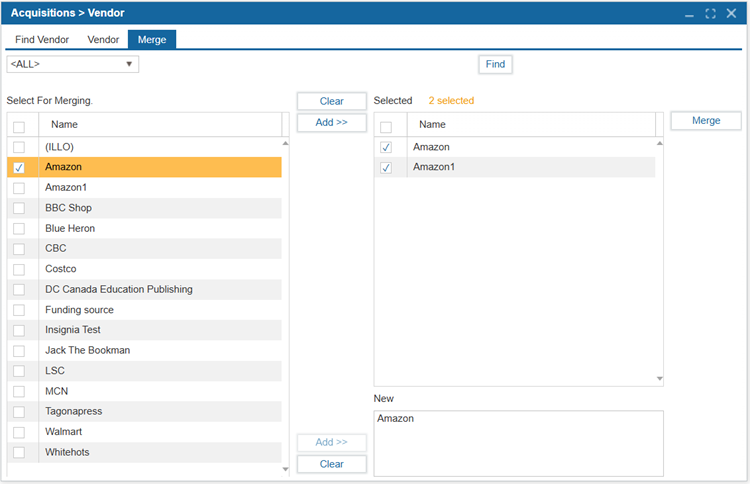Check the Jack The Bookman checkbox
750x484 pixels.
click(x=19, y=351)
